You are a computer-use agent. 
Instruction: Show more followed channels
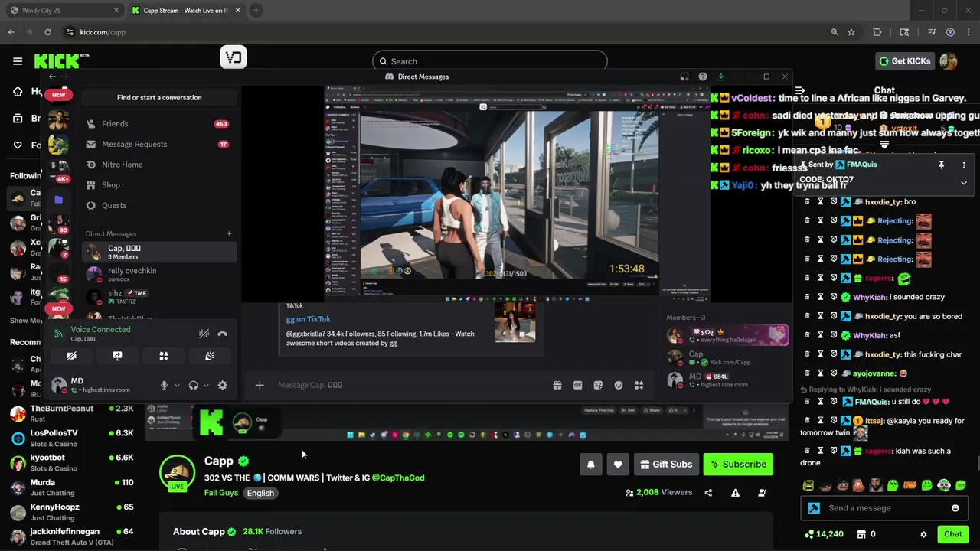click(26, 321)
